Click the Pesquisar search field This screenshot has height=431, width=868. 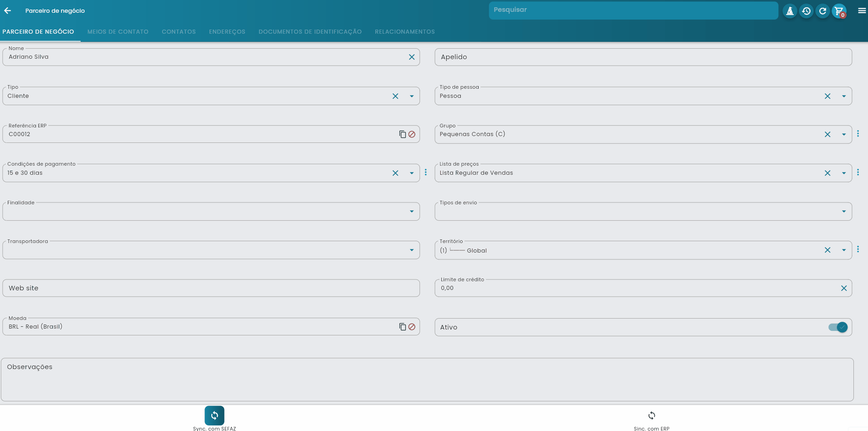coord(633,10)
